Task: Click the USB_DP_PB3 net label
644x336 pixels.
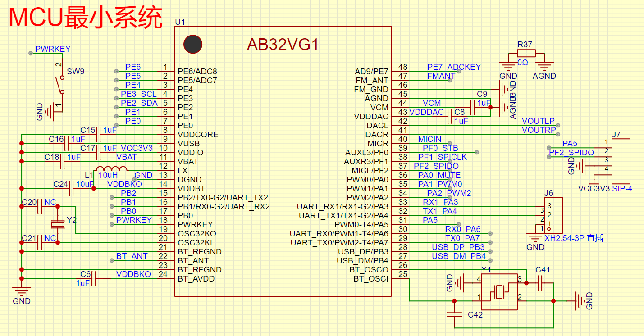Action: 458,247
